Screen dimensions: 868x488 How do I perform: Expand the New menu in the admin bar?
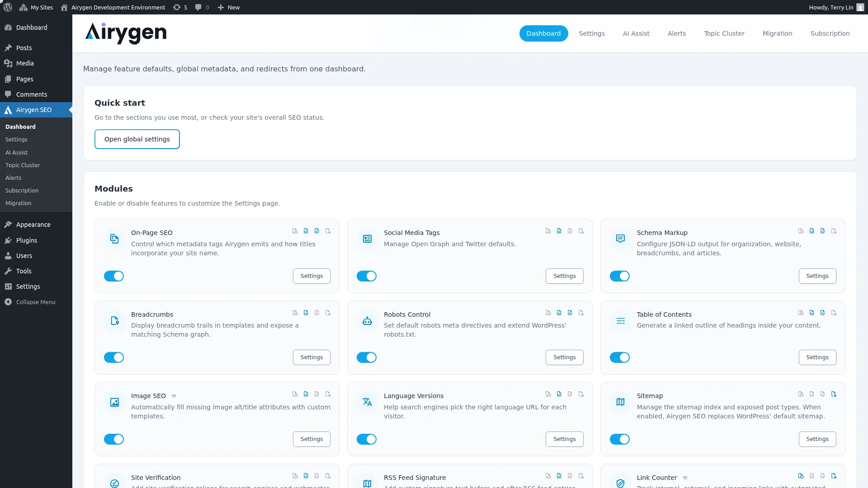228,7
